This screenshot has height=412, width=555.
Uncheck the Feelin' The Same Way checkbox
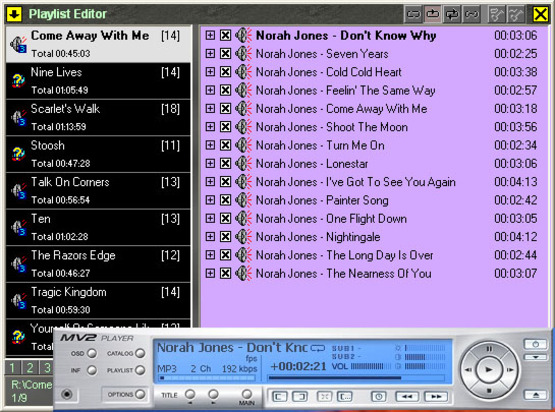[225, 90]
